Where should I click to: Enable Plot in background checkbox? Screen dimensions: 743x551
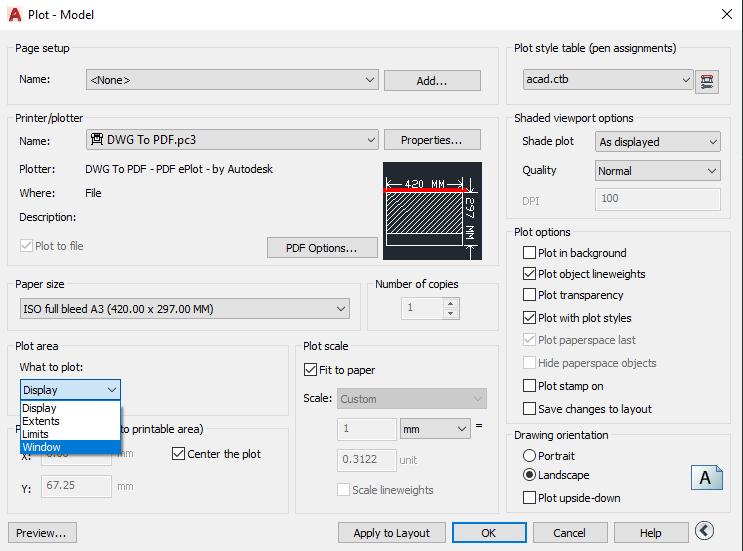pyautogui.click(x=529, y=253)
